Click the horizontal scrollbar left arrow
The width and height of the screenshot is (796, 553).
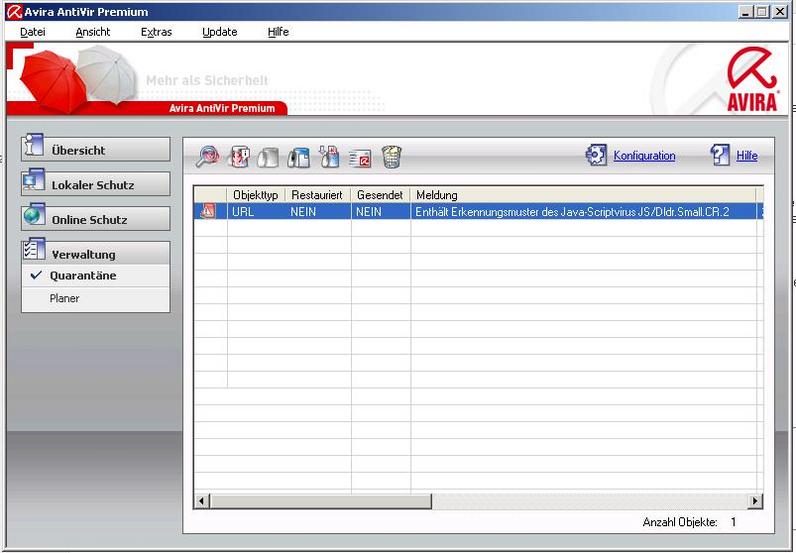point(202,501)
